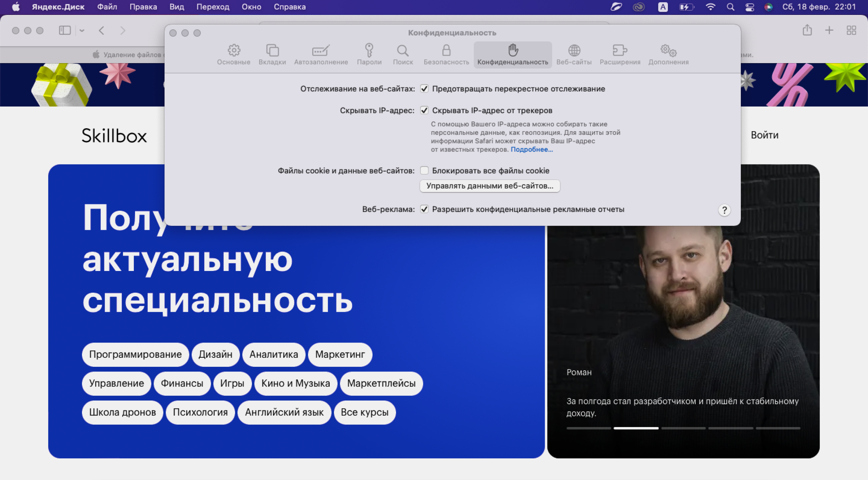Viewport: 868px width, 480px height.
Task: Open Control Center in menu bar
Action: pyautogui.click(x=750, y=7)
